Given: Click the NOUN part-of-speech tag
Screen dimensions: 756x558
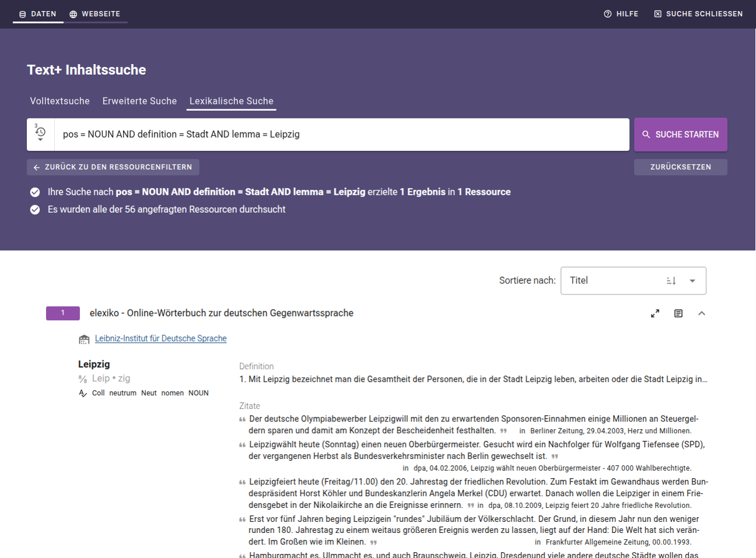Looking at the screenshot, I should [x=198, y=393].
